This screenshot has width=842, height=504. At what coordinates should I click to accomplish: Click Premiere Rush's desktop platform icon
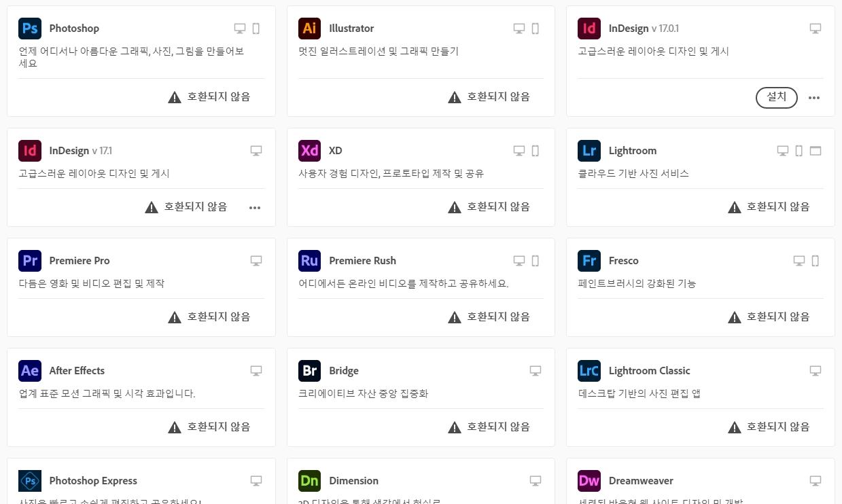click(x=519, y=261)
